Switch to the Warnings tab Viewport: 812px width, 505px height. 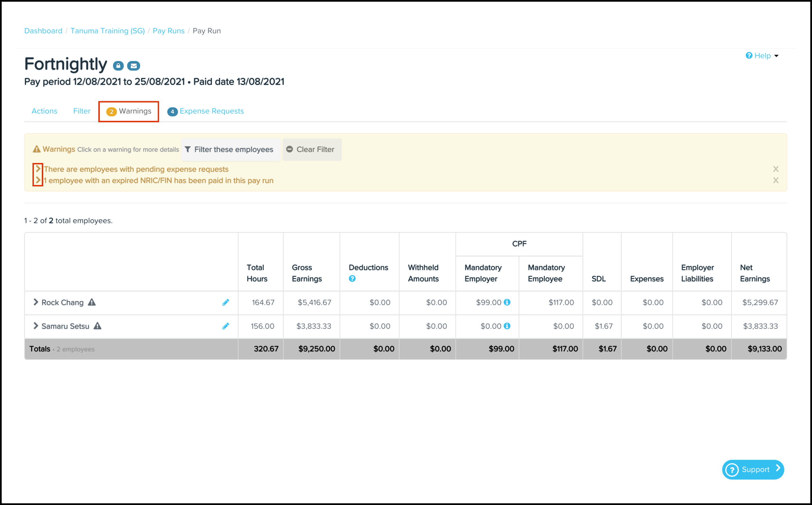pyautogui.click(x=129, y=112)
